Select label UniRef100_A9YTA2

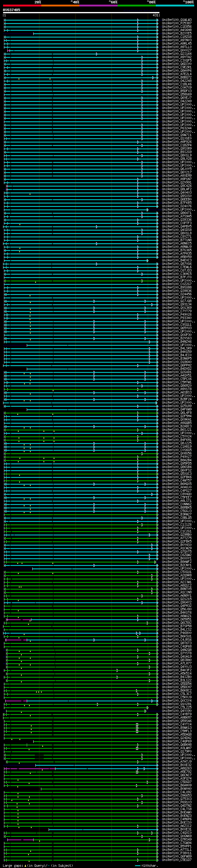coord(177,57)
